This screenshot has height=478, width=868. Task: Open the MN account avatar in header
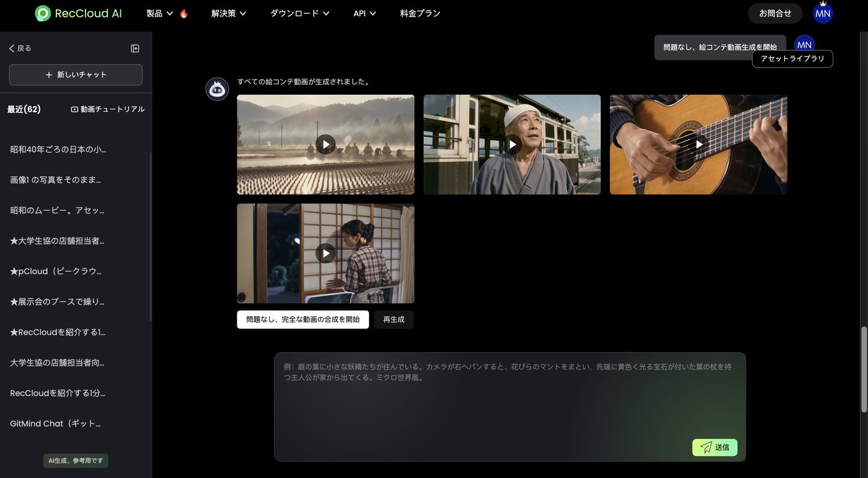pyautogui.click(x=823, y=13)
